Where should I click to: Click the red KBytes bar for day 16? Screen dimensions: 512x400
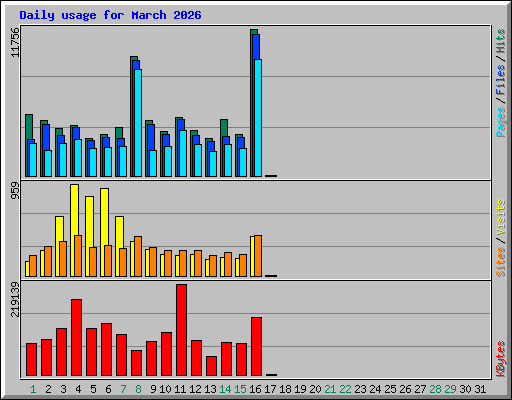[x=257, y=347]
